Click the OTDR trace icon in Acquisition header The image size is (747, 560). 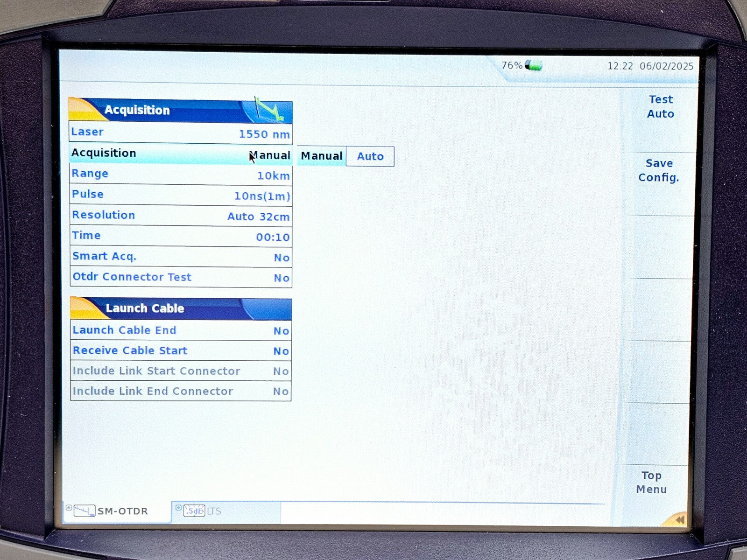point(268,110)
